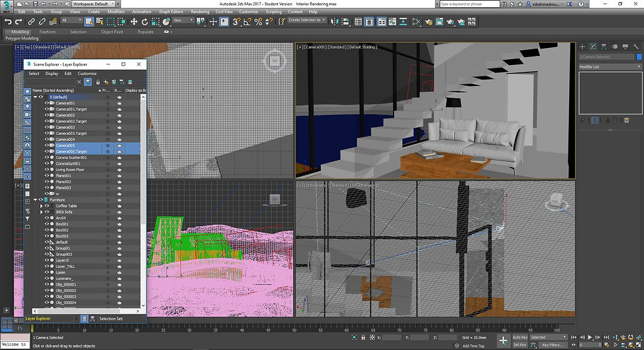
Task: Toggle the Angle Snap tool
Action: [247, 22]
